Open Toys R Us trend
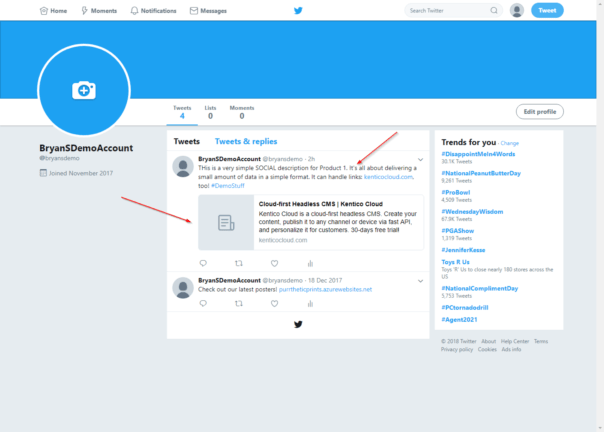Screen dimensions: 604x432 coord(455,262)
